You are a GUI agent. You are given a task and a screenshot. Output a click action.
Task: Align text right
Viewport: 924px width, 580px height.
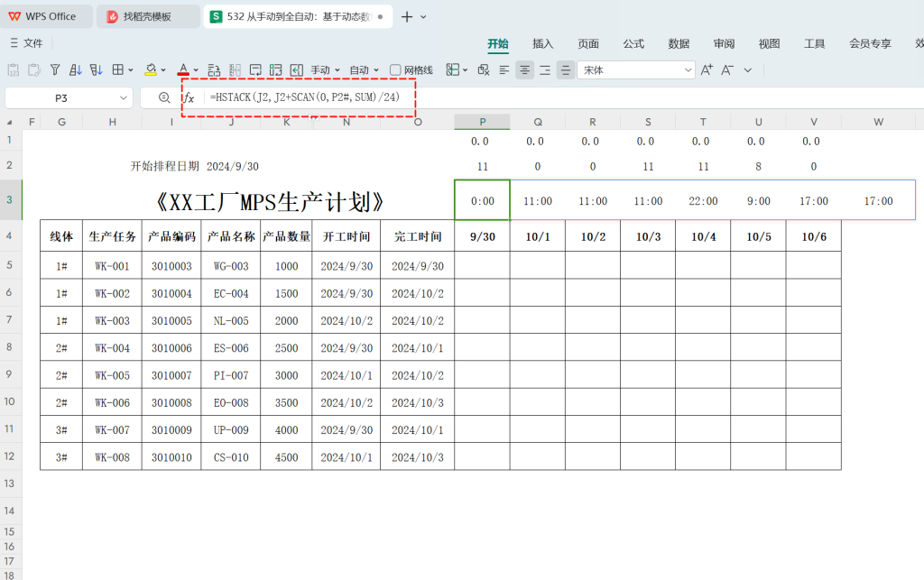[545, 70]
